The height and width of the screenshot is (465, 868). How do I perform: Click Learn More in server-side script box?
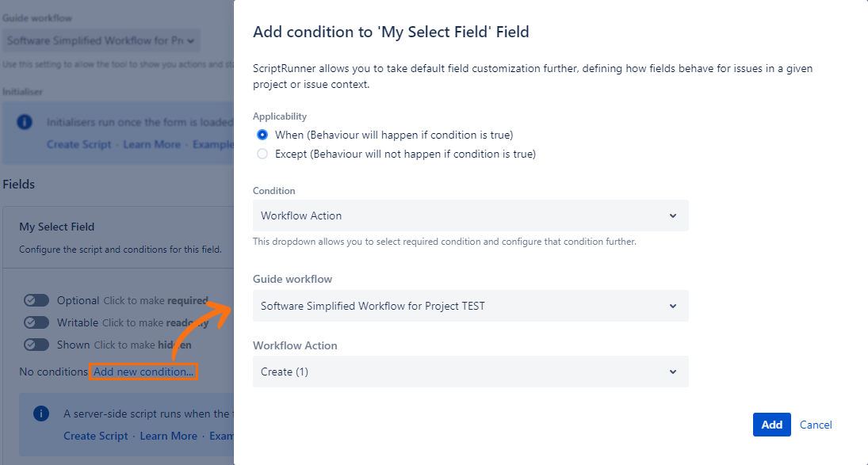[168, 436]
